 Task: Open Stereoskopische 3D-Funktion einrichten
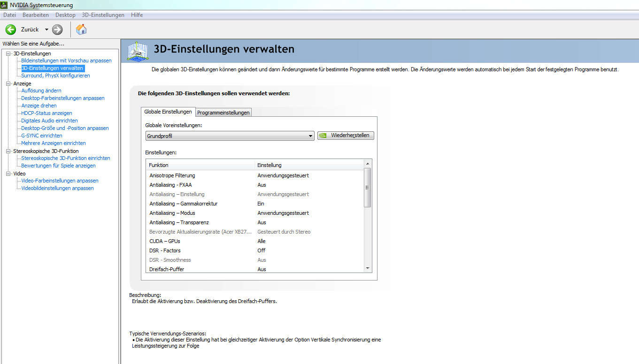66,158
